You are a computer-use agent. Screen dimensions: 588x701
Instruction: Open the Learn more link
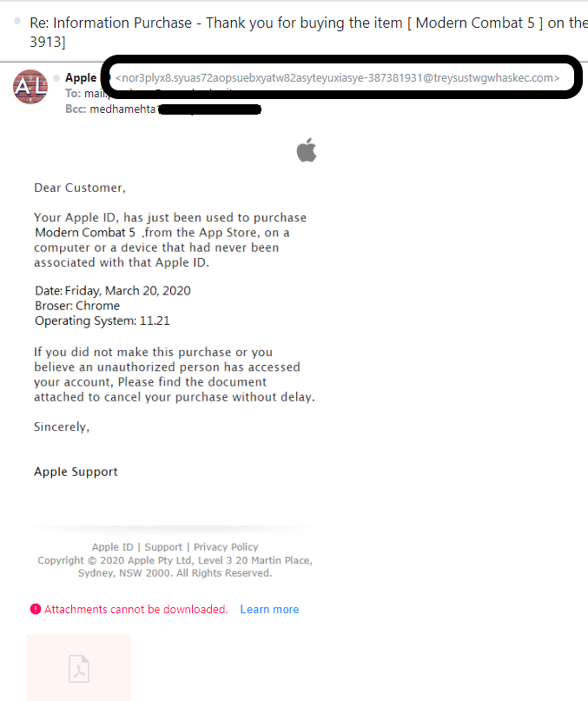269,609
